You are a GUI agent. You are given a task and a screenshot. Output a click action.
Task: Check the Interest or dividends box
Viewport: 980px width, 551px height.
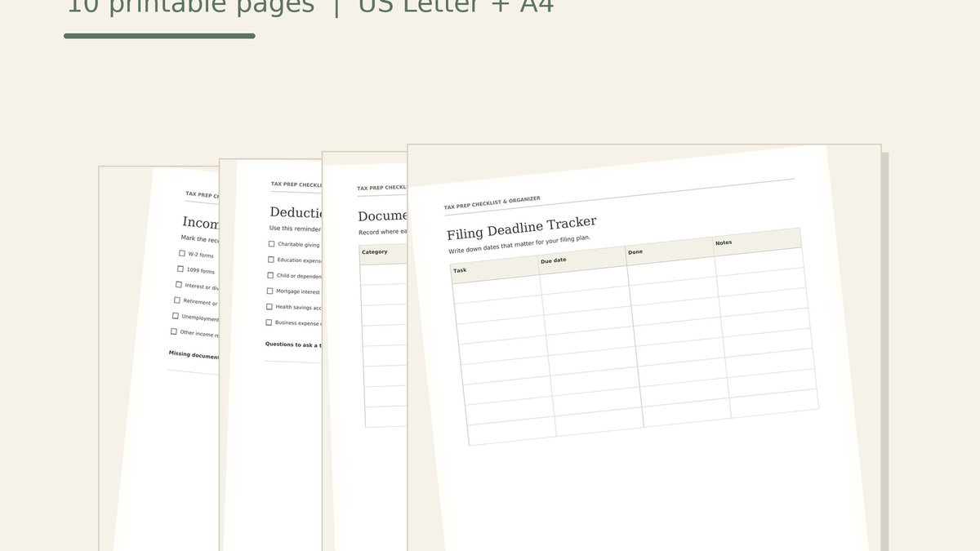coord(179,284)
